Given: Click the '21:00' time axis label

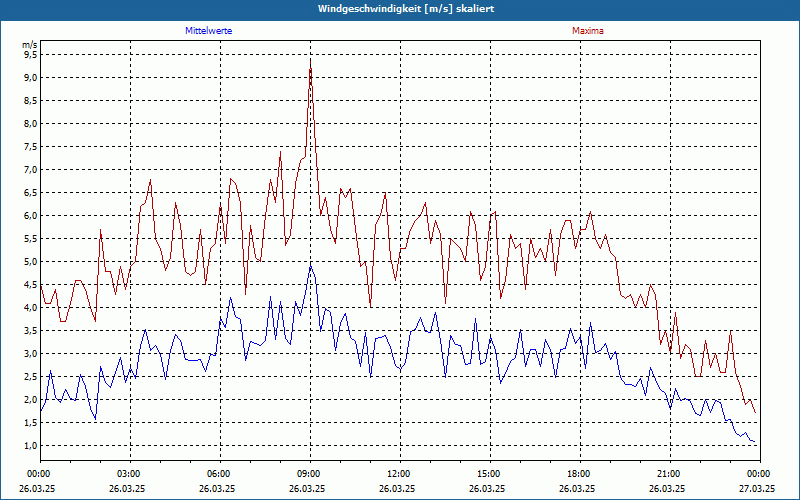Looking at the screenshot, I should point(670,474).
